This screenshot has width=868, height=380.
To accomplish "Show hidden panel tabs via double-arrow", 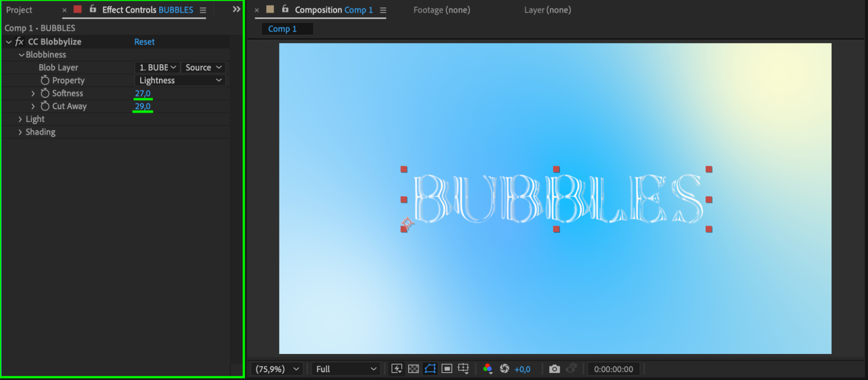I will (236, 9).
